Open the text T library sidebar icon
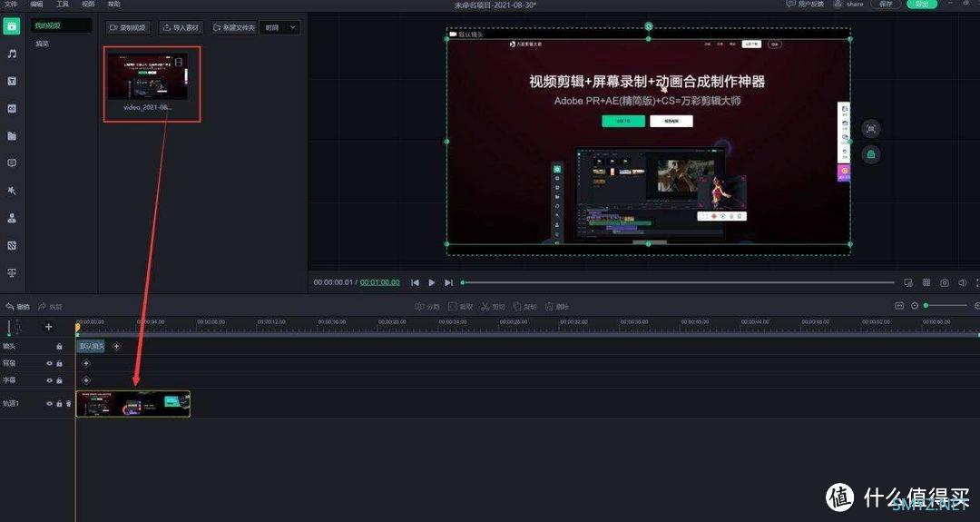Screen dimensions: 980x522 (12, 82)
